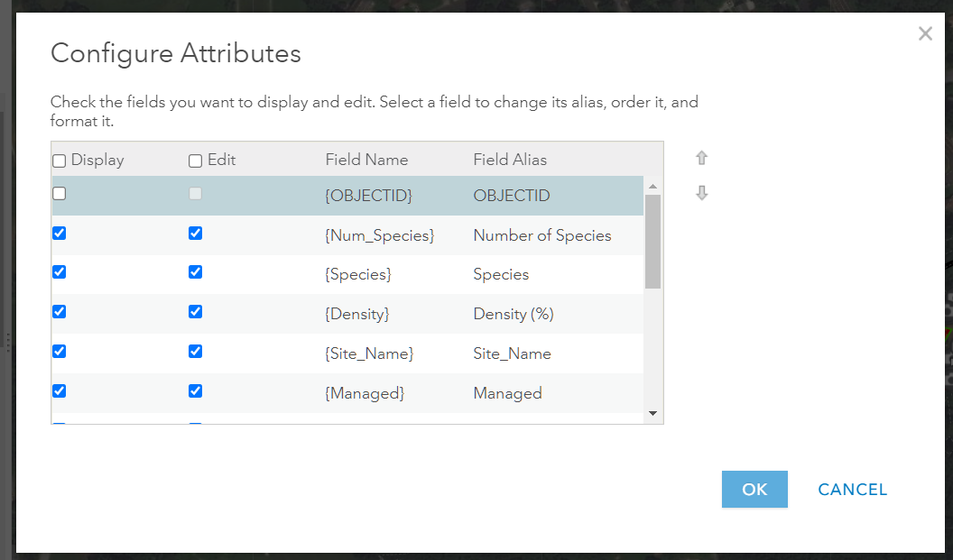
Task: Move the selected field down
Action: point(702,192)
